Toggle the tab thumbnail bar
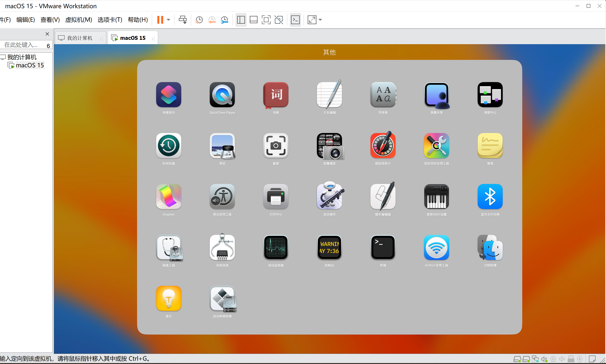The width and height of the screenshot is (606, 364). (254, 20)
